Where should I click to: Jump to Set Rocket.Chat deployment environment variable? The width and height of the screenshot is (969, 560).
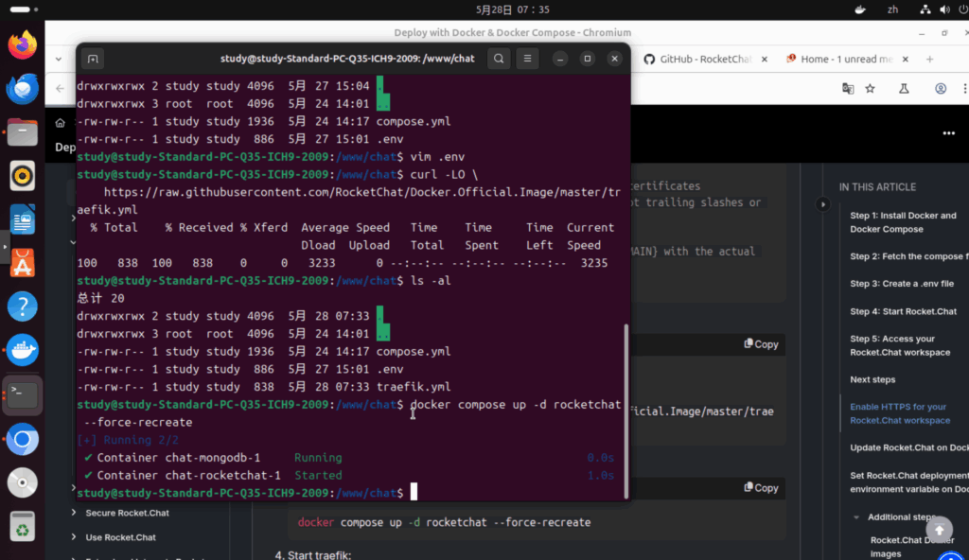(x=909, y=481)
